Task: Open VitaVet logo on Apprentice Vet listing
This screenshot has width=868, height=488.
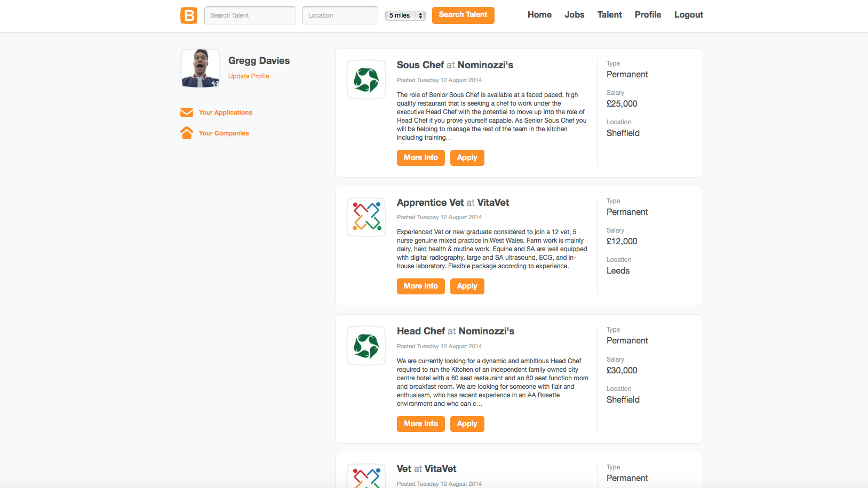Action: pyautogui.click(x=367, y=217)
